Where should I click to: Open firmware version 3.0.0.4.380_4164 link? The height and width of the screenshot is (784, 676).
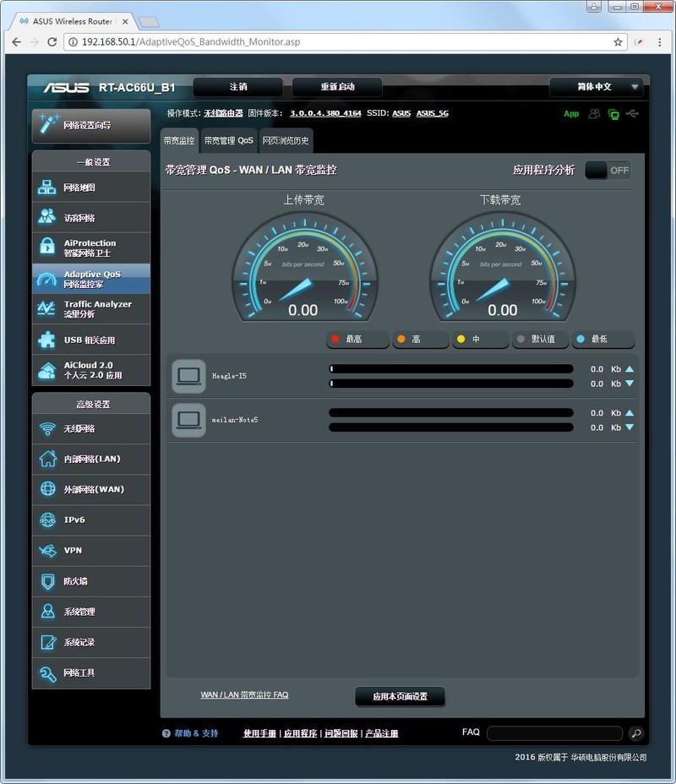(325, 113)
